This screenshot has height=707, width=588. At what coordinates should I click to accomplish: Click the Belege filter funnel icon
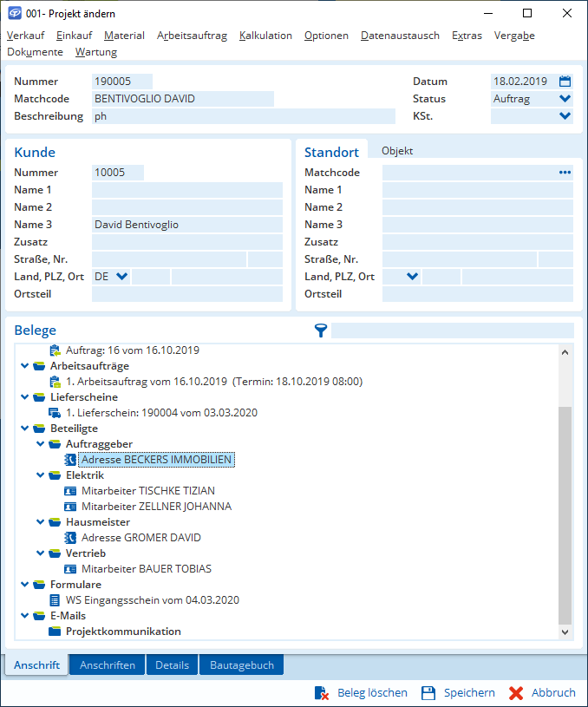coord(321,331)
